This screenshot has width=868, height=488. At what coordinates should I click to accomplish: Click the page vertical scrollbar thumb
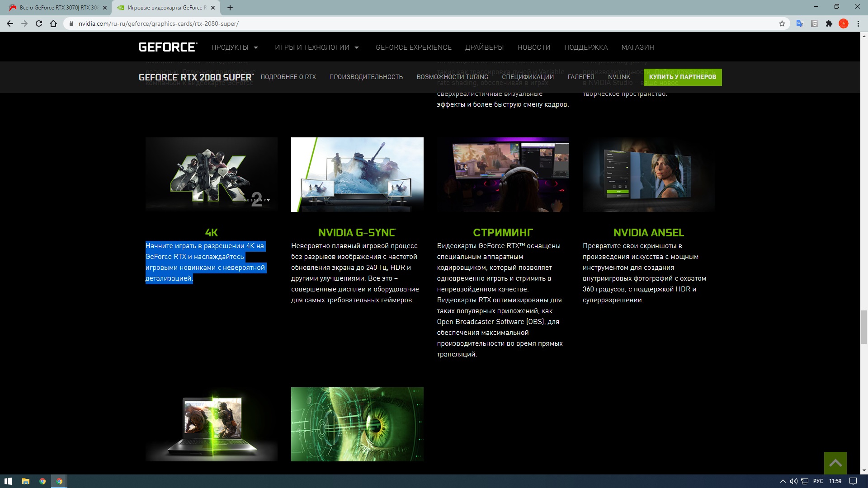click(864, 327)
